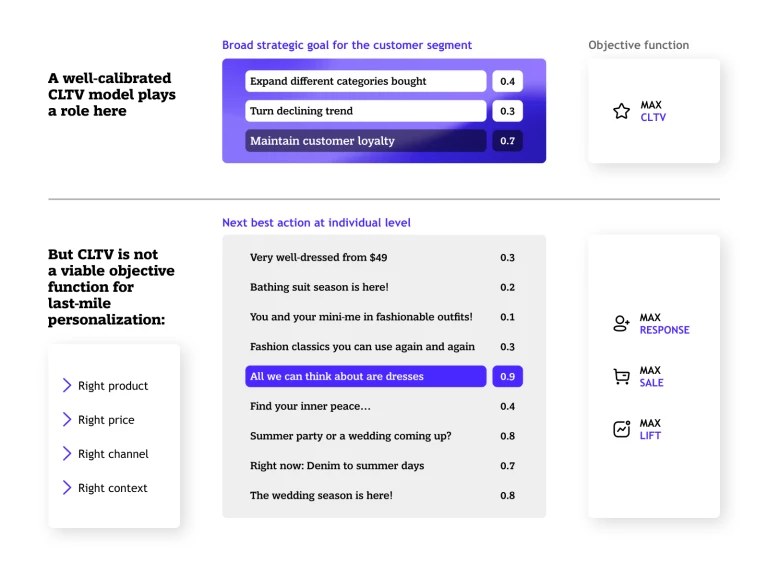This screenshot has height=576, width=768.
Task: Click the 0.7 score next to Maintain loyalty
Action: [x=507, y=141]
